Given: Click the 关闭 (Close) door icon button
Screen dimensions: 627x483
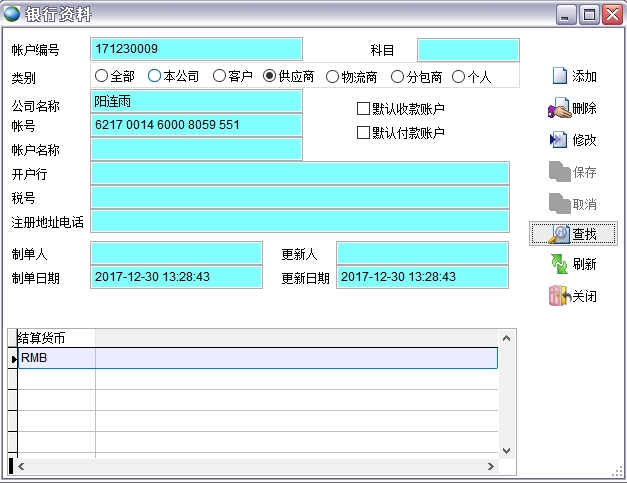Looking at the screenshot, I should coord(573,297).
